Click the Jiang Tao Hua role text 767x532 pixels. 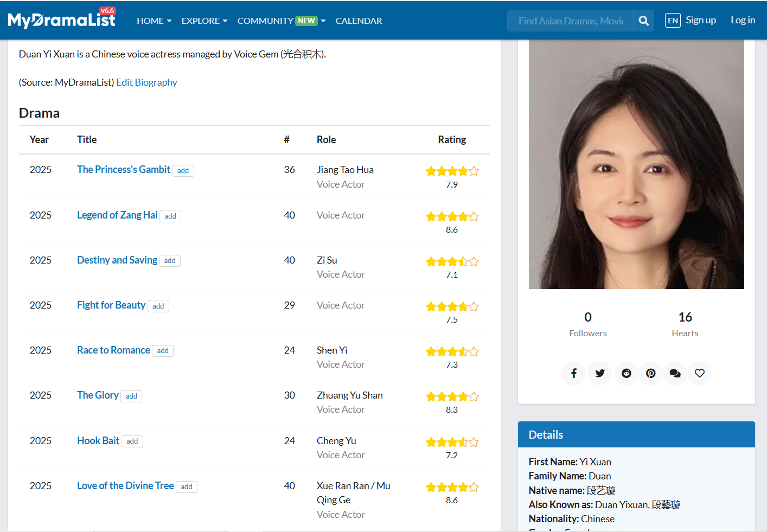click(x=345, y=170)
